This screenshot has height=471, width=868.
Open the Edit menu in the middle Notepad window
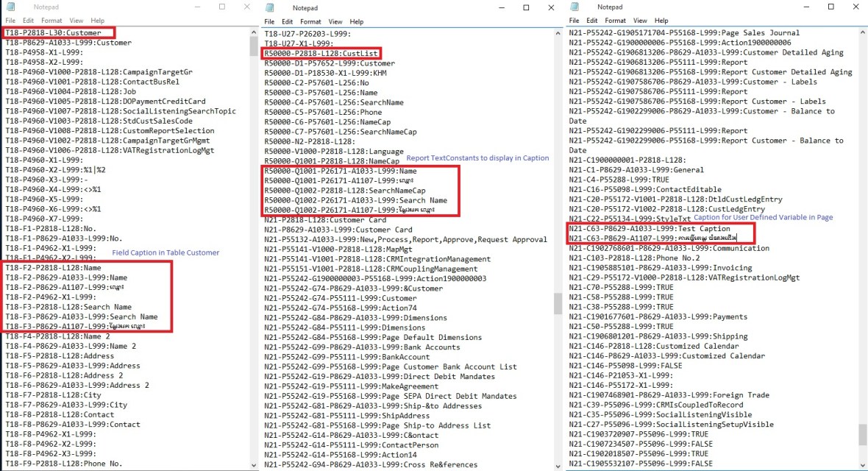pos(288,22)
